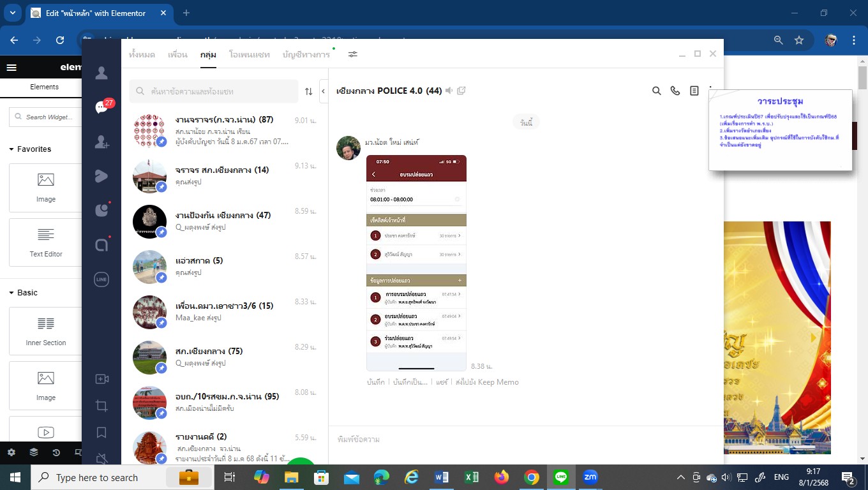Click ส่งไปยัง Keep Memo link
This screenshot has width=868, height=490.
(x=487, y=382)
